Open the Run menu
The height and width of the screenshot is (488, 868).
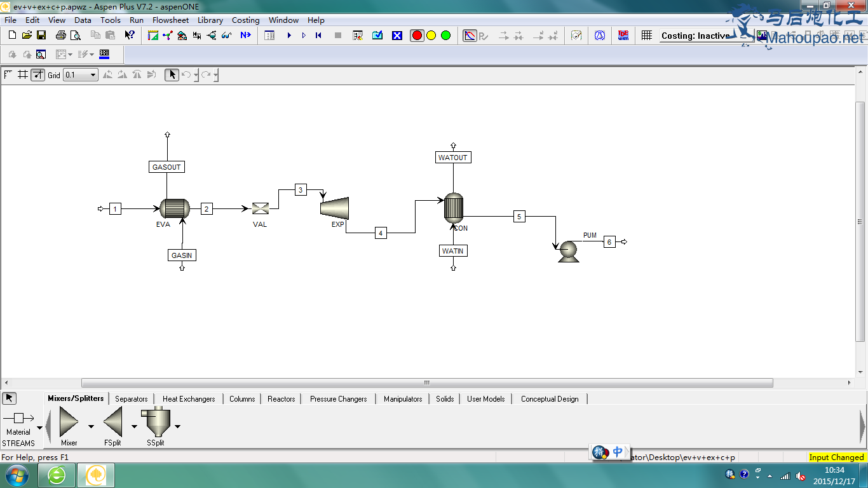point(137,20)
